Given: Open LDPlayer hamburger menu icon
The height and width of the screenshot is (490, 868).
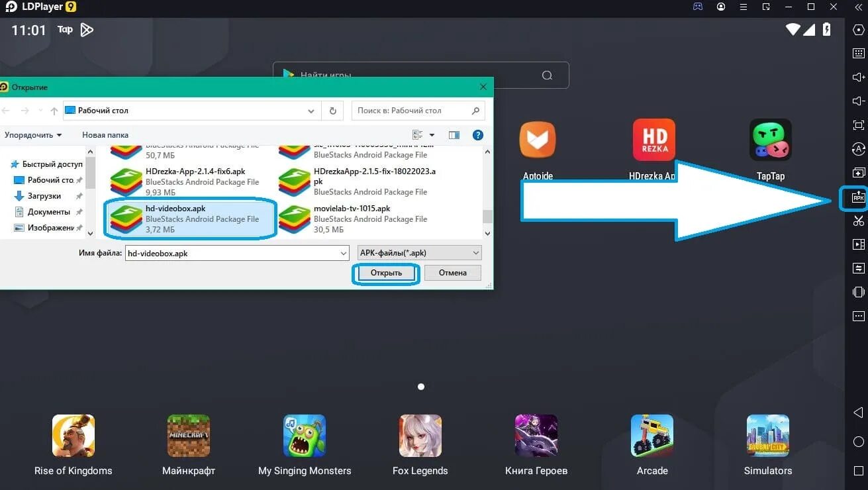Looking at the screenshot, I should [x=744, y=7].
